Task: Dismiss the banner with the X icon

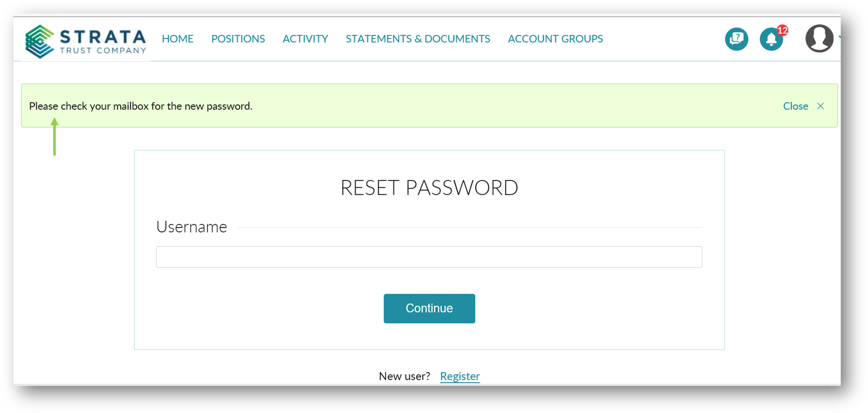Action: point(820,106)
